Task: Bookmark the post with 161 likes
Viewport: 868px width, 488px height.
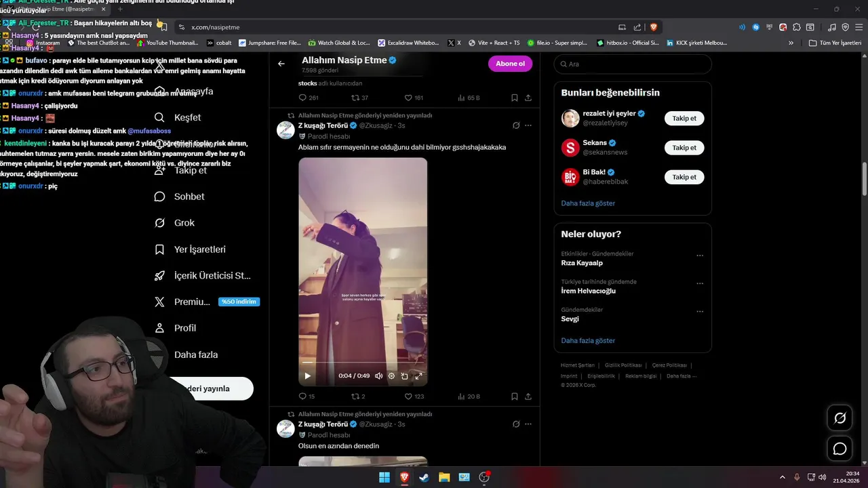Action: (x=515, y=98)
